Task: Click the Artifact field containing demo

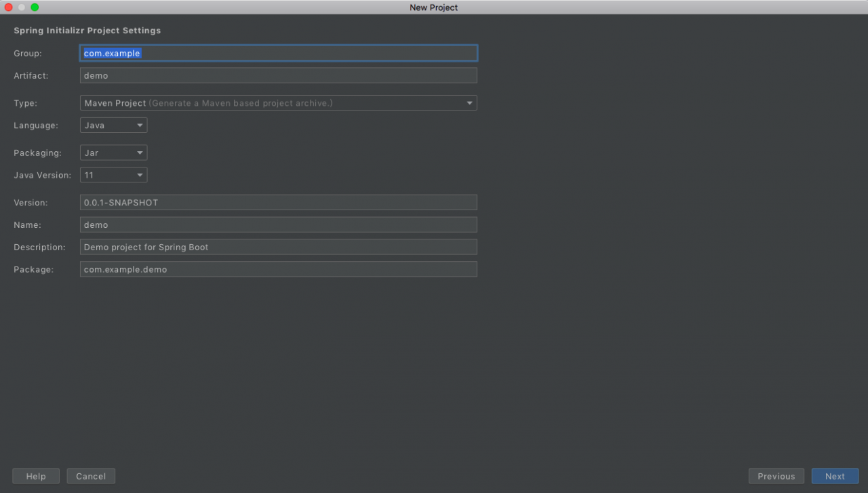Action: click(278, 75)
